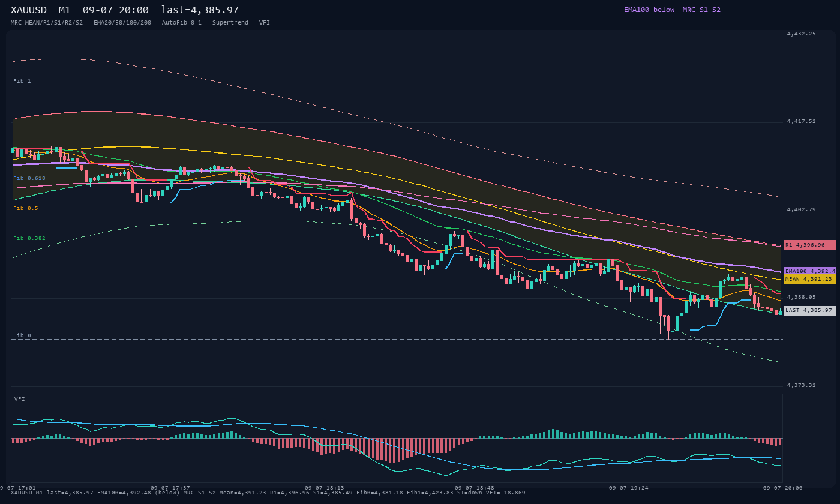Select the yellow MEAN 4,391.23 price tag
Image resolution: width=840 pixels, height=504 pixels.
click(x=809, y=279)
